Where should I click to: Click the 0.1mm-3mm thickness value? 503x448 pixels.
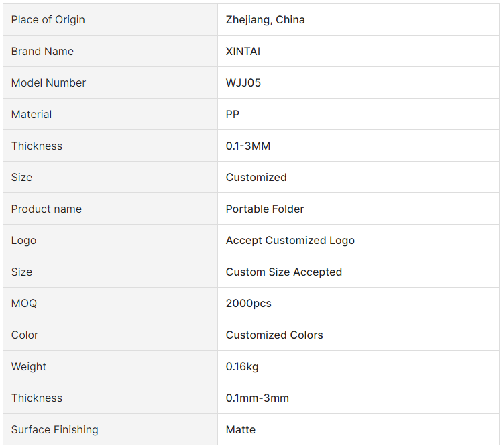258,398
